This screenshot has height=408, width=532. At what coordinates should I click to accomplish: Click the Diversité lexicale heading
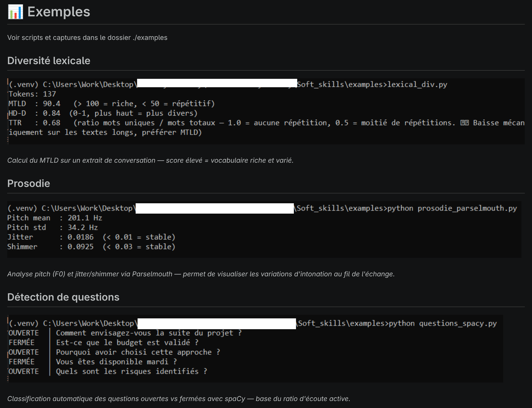[48, 61]
